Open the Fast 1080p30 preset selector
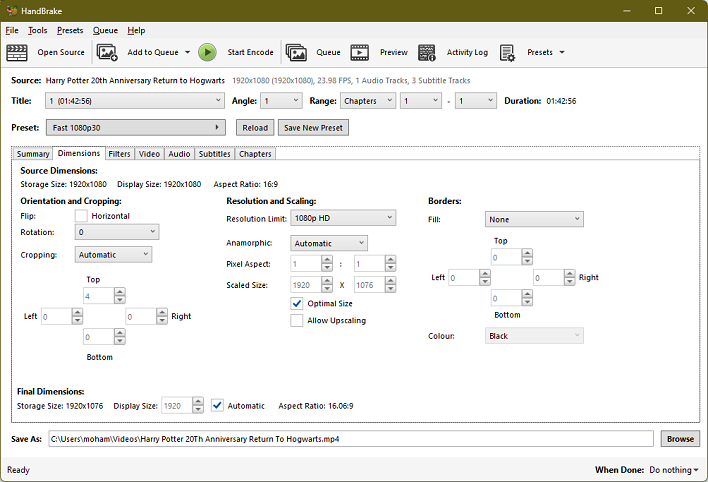 pos(135,128)
